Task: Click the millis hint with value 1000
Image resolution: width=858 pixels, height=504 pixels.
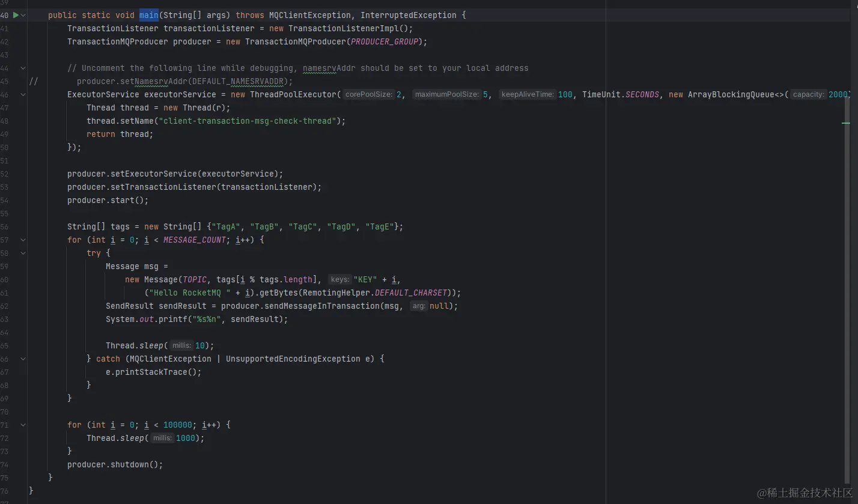Action: (162, 438)
